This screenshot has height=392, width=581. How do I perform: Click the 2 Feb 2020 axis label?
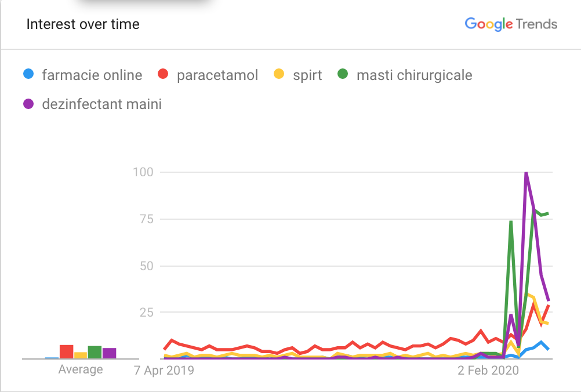tap(488, 370)
